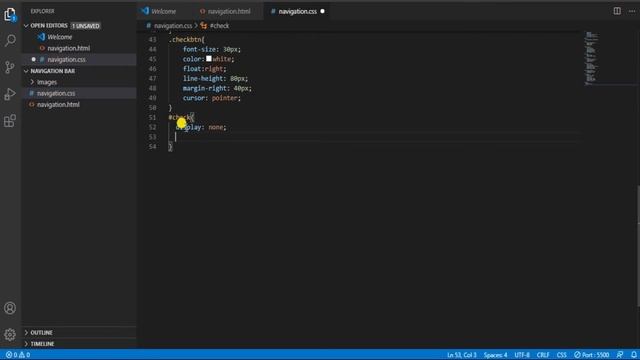
Task: Click the float:right declaration
Action: (204, 69)
